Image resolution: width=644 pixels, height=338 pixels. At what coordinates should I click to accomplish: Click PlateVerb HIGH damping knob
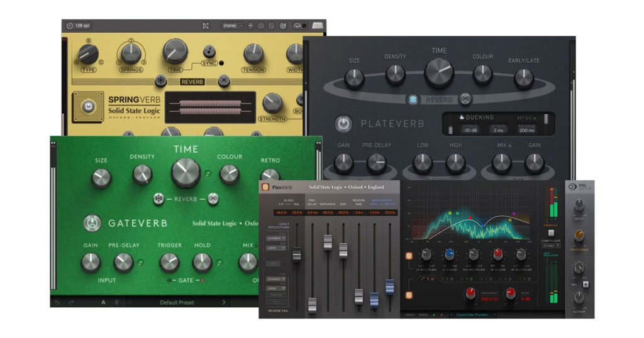coord(455,163)
